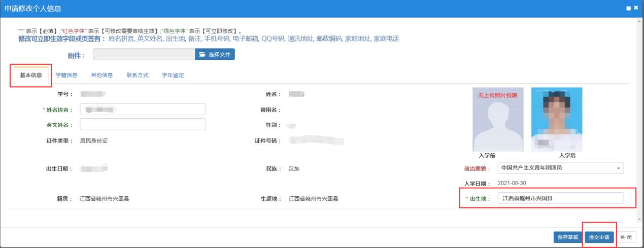Select the 证件类型 value 居民身份证
The height and width of the screenshot is (248, 644).
93,141
